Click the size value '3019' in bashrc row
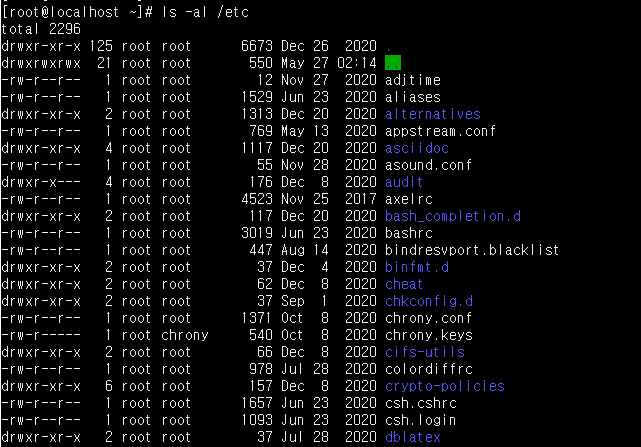The width and height of the screenshot is (641, 447). (x=257, y=233)
